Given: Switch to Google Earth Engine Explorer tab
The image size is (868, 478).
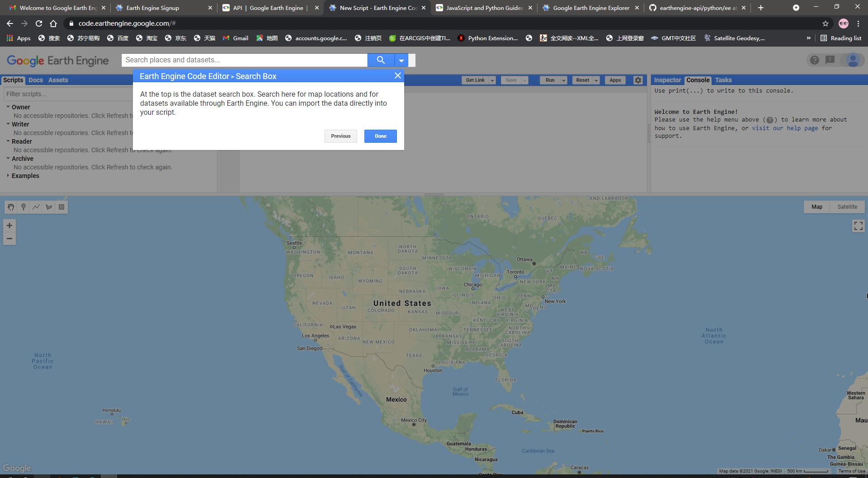Looking at the screenshot, I should click(591, 8).
